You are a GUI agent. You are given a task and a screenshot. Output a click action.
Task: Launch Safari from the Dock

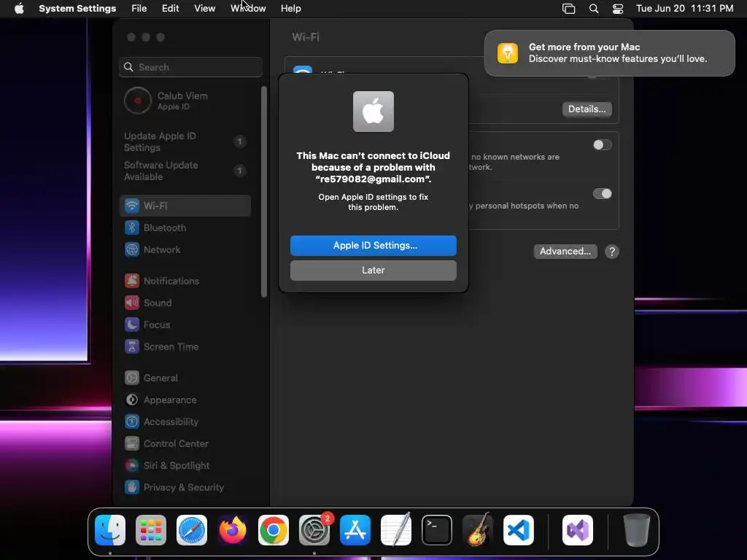(x=192, y=530)
